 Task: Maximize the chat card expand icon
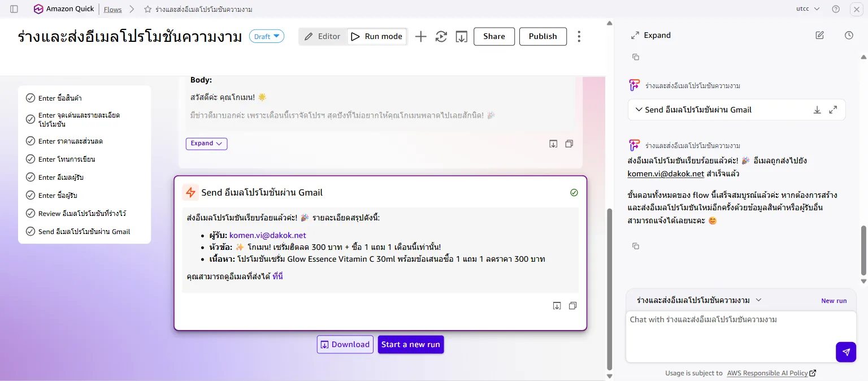pyautogui.click(x=833, y=110)
